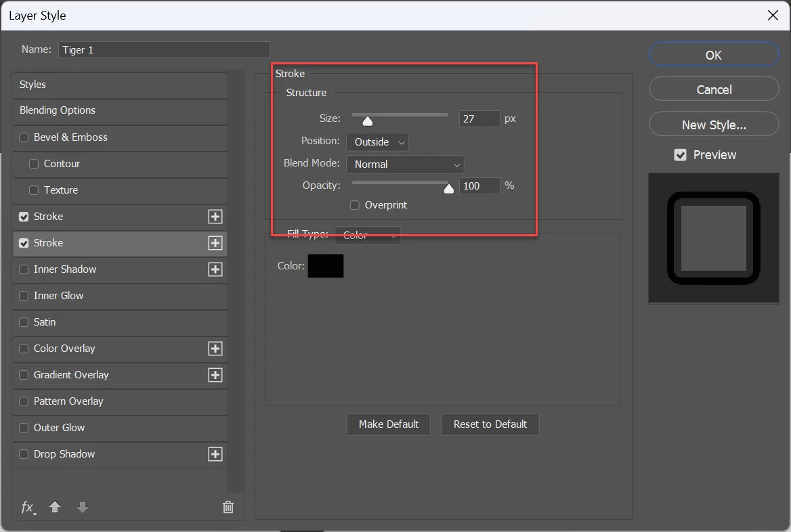This screenshot has width=791, height=532.
Task: Click the Make Default button
Action: (x=389, y=424)
